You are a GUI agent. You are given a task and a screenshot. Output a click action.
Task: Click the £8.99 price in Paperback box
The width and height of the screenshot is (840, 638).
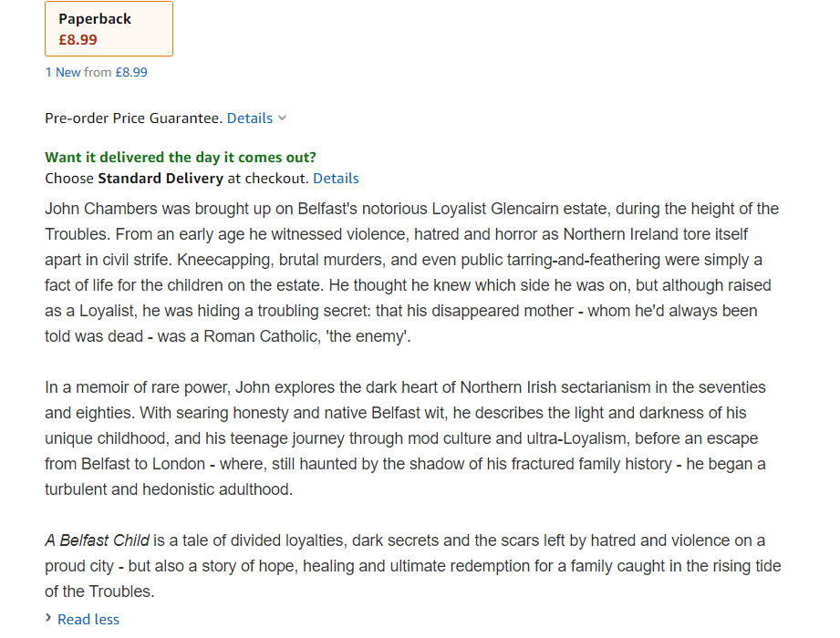click(78, 40)
